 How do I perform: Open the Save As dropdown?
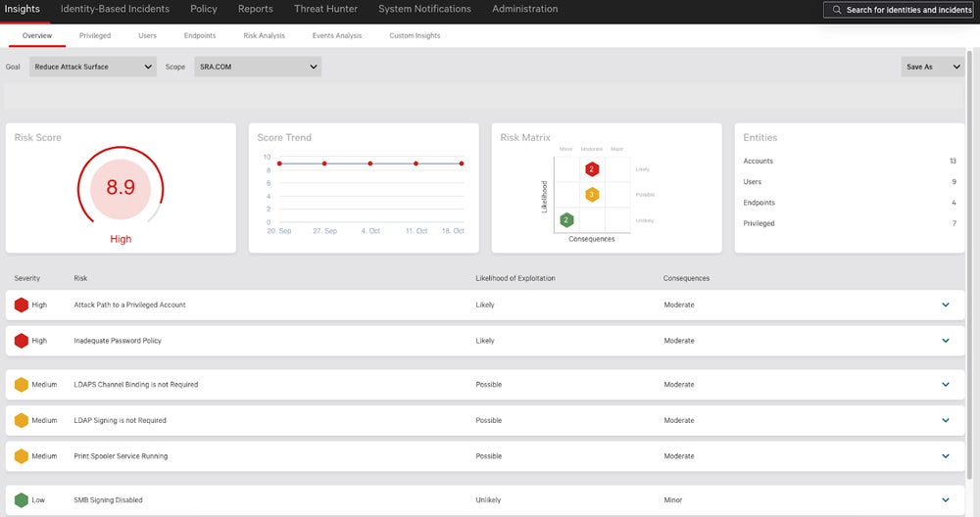(932, 67)
